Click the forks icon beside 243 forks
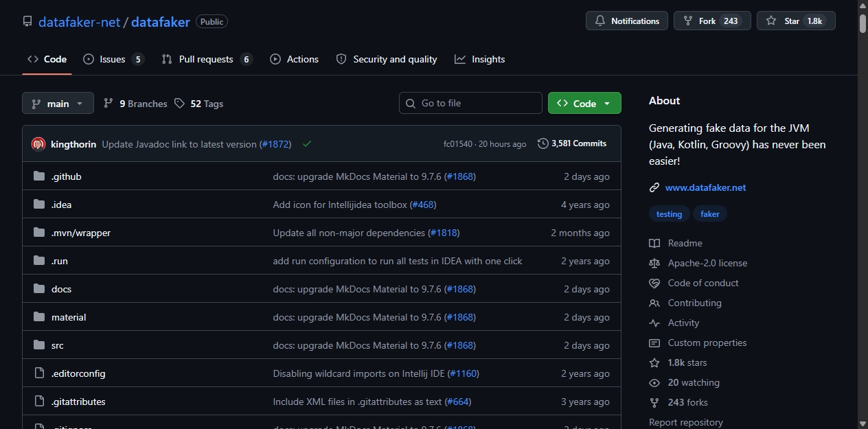Image resolution: width=868 pixels, height=429 pixels. (x=654, y=402)
